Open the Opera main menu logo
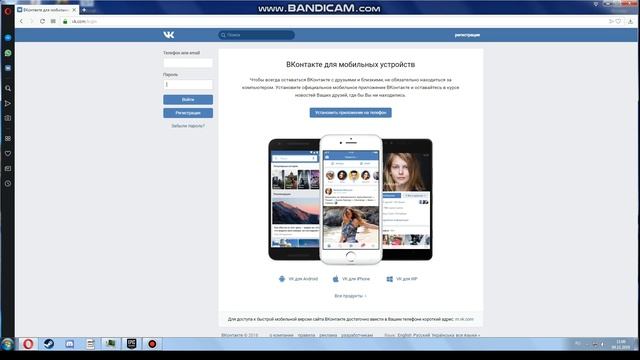 point(7,11)
